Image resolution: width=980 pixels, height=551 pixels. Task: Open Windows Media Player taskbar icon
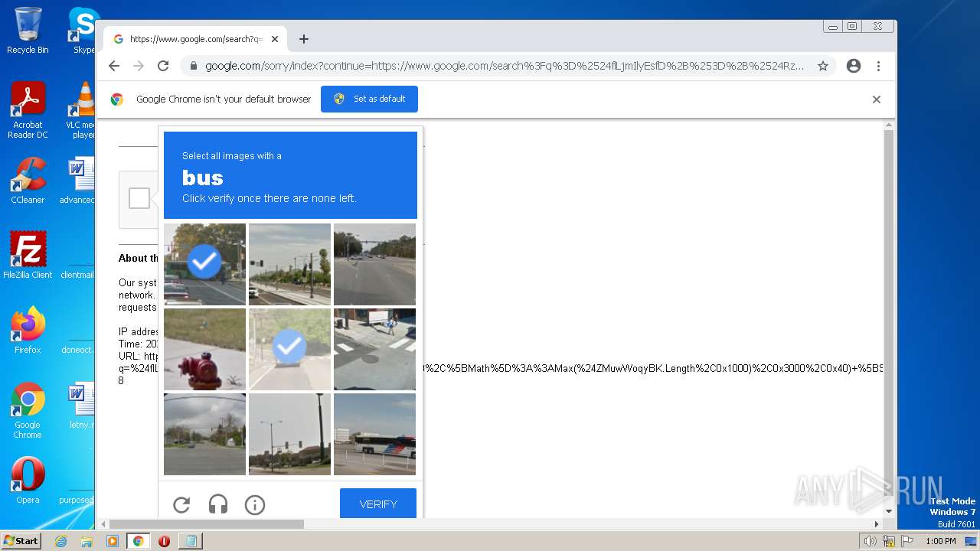(113, 541)
